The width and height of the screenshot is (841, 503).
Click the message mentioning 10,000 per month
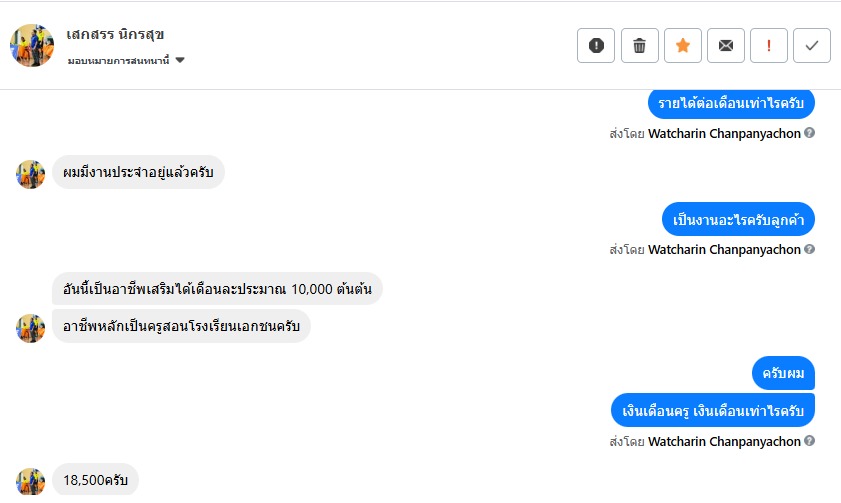click(217, 290)
